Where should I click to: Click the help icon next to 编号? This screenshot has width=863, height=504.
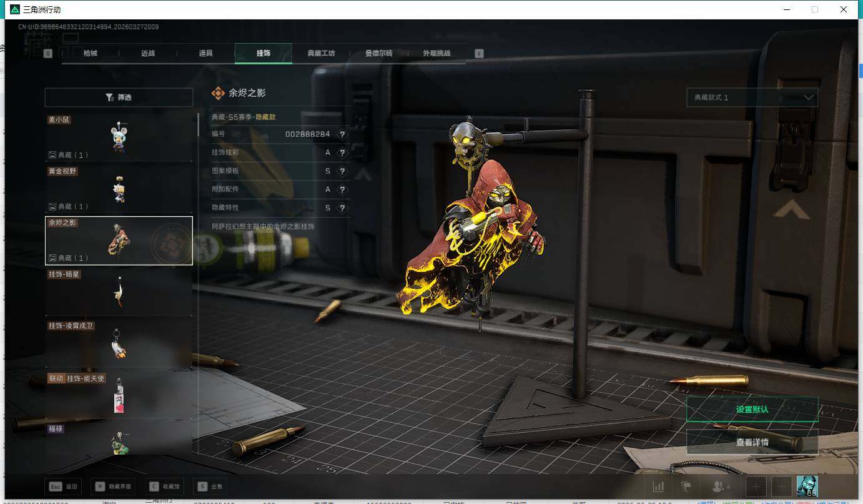(342, 134)
